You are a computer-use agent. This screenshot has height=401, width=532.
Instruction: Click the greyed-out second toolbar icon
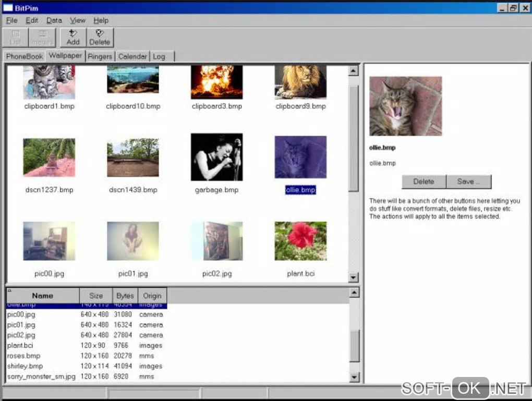coord(42,38)
